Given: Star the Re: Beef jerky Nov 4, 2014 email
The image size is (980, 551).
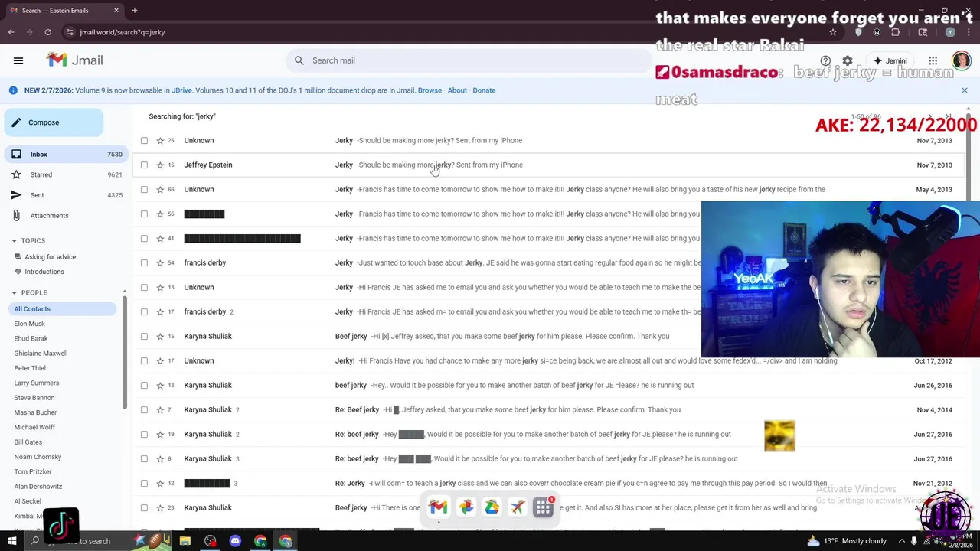Looking at the screenshot, I should [x=160, y=409].
